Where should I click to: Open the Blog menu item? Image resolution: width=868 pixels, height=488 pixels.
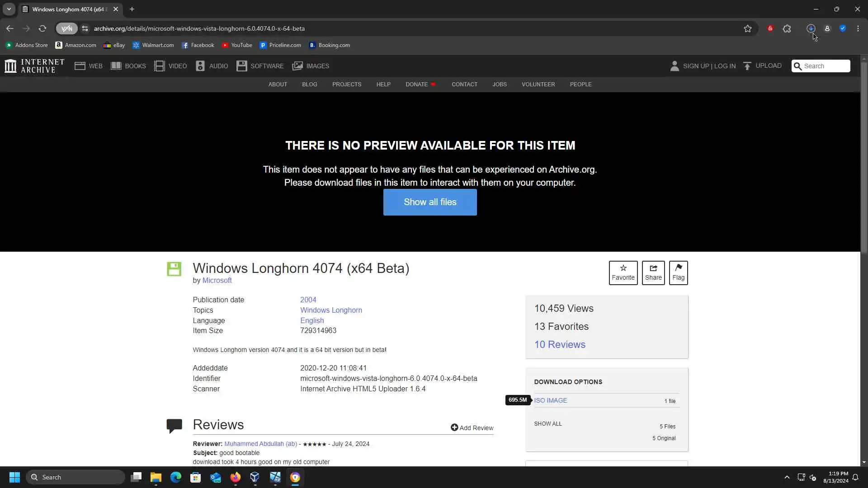309,84
